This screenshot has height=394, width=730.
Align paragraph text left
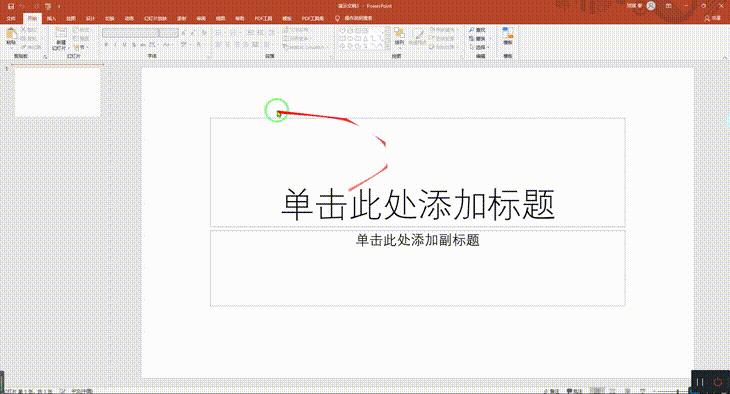218,45
